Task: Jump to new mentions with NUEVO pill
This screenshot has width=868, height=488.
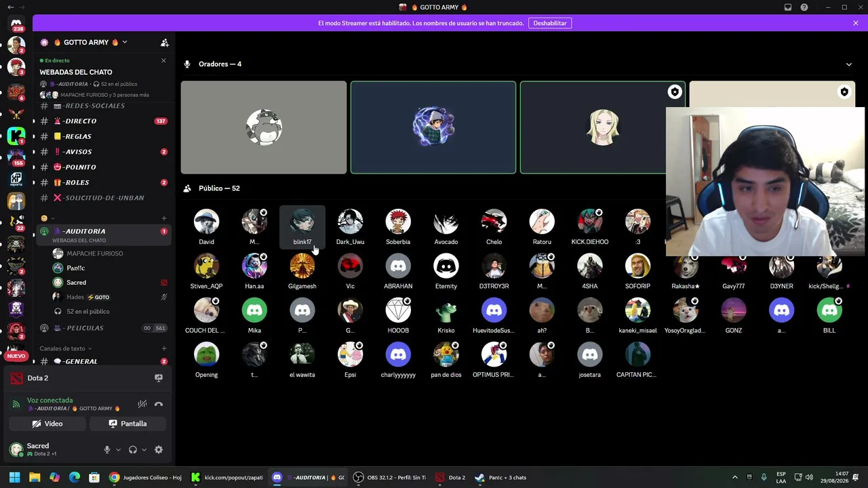Action: 16,356
